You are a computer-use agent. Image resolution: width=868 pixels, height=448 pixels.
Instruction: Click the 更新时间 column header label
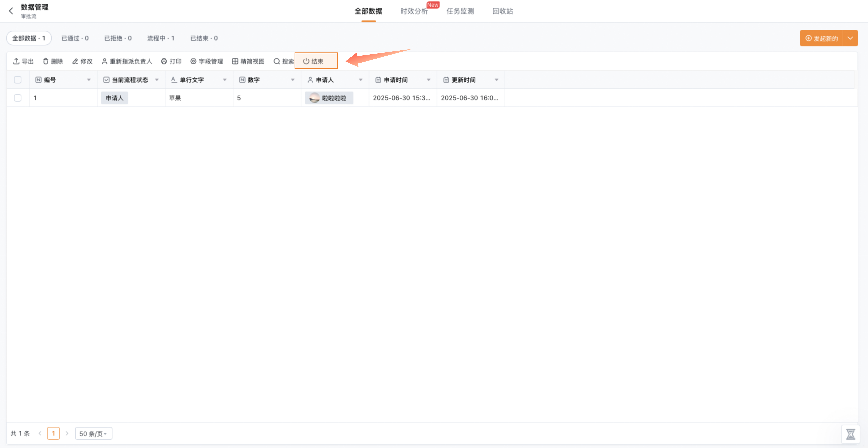click(464, 80)
